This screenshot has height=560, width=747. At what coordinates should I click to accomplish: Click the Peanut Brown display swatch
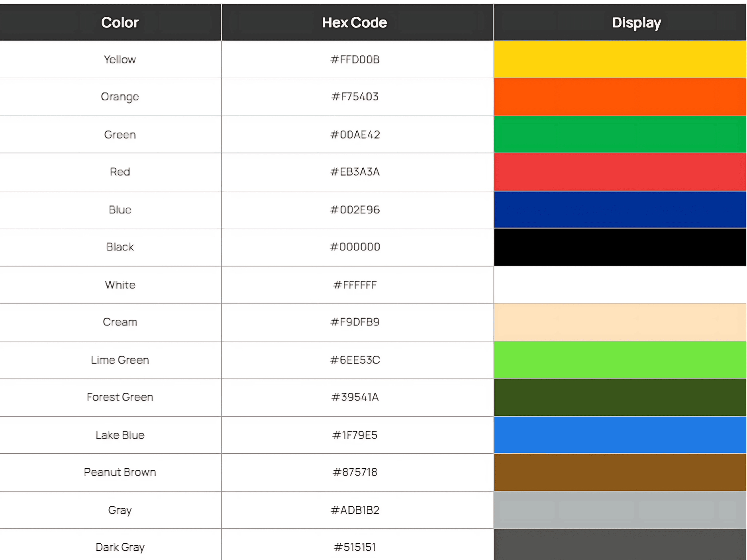620,472
